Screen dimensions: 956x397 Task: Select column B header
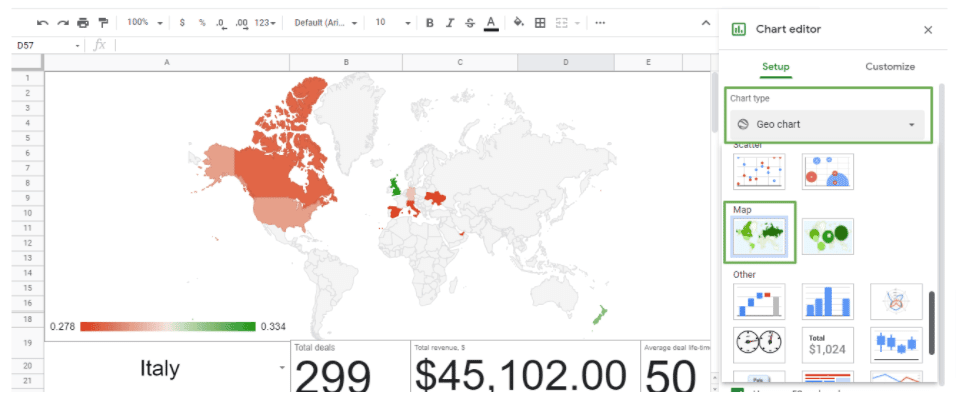[346, 62]
